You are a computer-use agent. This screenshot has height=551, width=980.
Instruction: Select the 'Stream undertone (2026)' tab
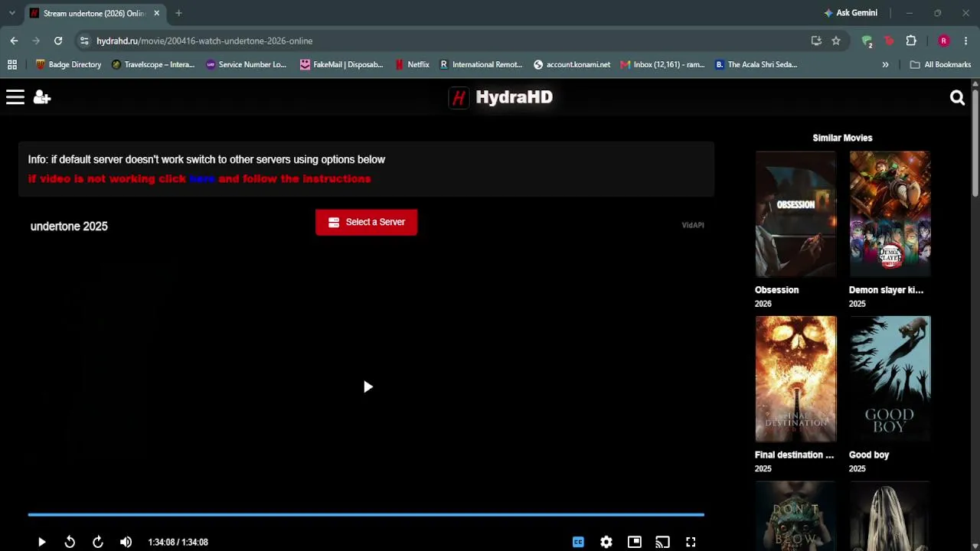[95, 13]
